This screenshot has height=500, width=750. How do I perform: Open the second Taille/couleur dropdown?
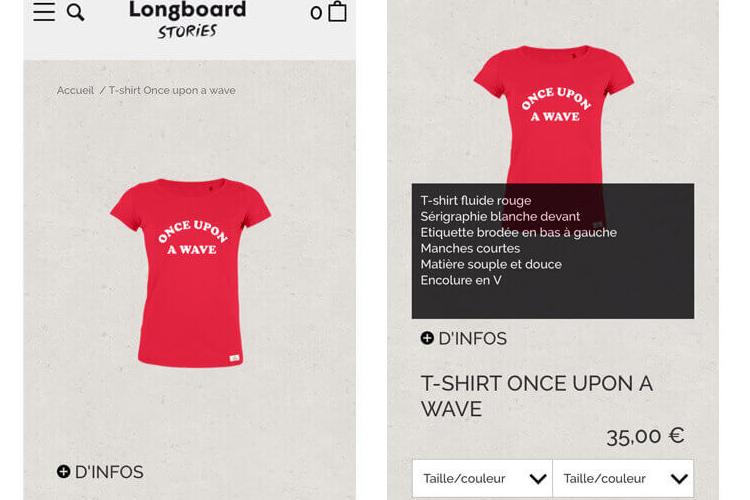tap(623, 478)
